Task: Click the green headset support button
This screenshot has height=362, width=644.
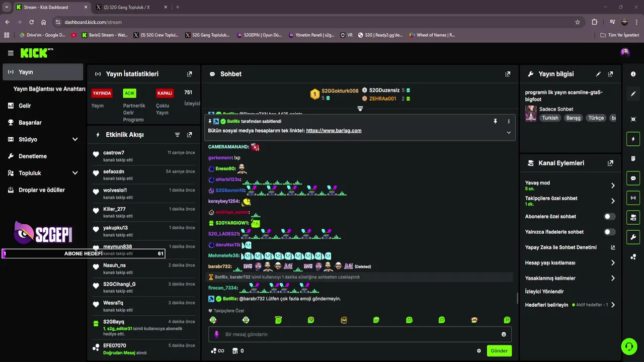Action: pyautogui.click(x=629, y=346)
